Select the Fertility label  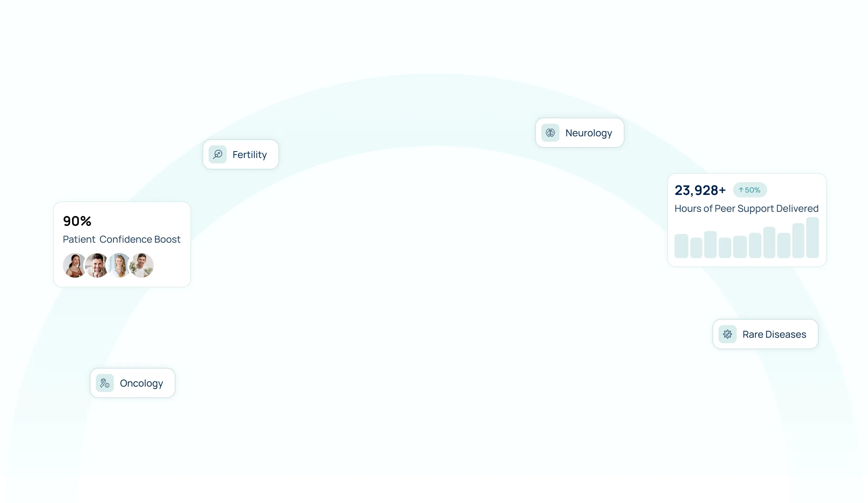pyautogui.click(x=249, y=155)
